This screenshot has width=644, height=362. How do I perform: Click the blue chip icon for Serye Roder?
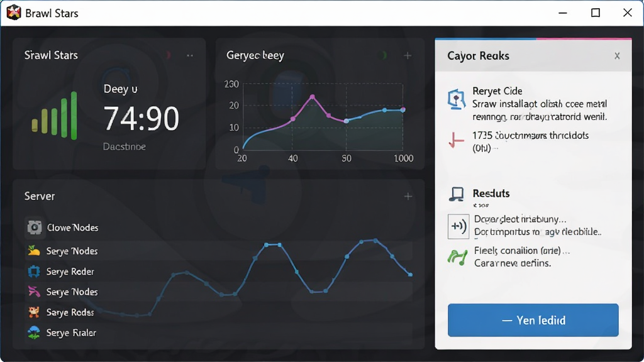click(34, 271)
